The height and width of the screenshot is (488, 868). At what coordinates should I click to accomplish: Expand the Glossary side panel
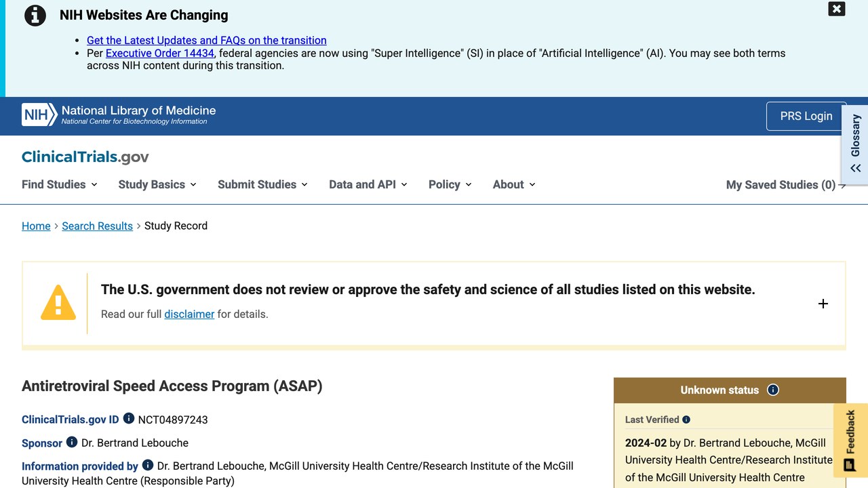tap(855, 144)
